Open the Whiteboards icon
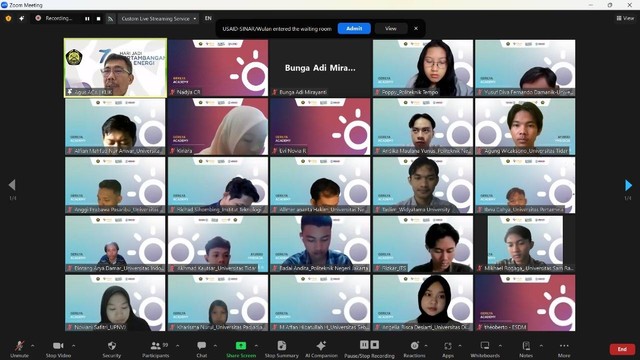This screenshot has width=640, height=360. (485, 346)
